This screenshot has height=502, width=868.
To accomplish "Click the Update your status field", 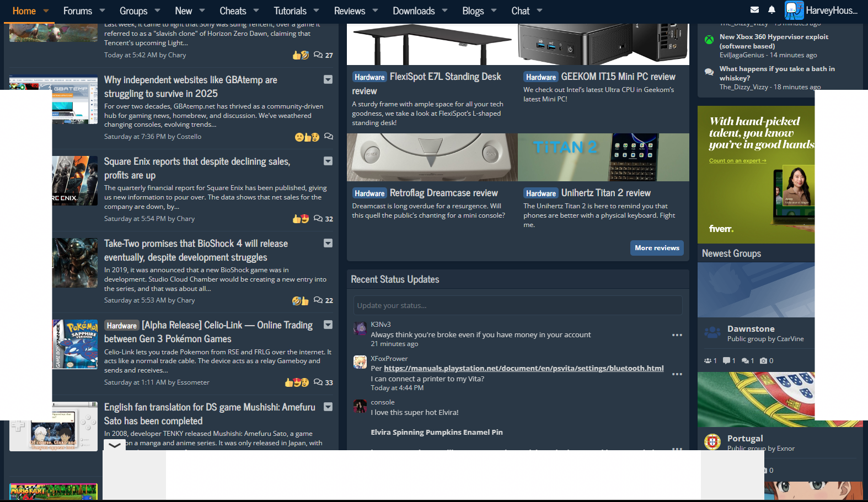I will tap(518, 305).
